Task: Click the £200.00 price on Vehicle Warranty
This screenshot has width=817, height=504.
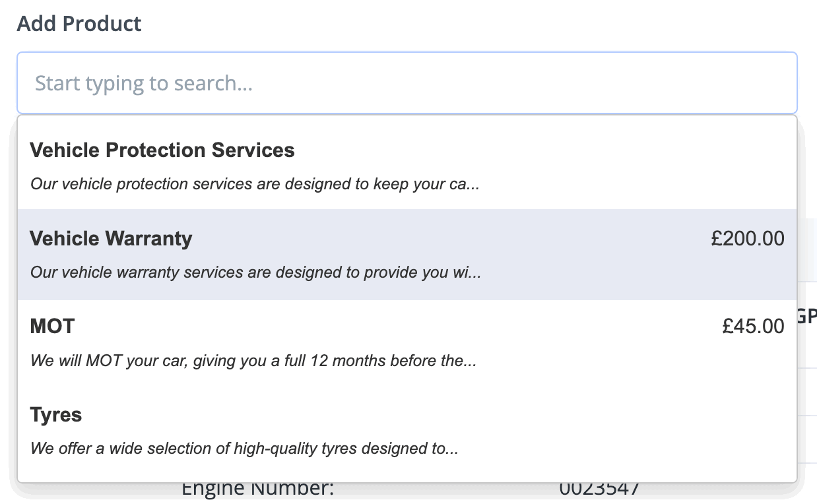Action: (748, 239)
